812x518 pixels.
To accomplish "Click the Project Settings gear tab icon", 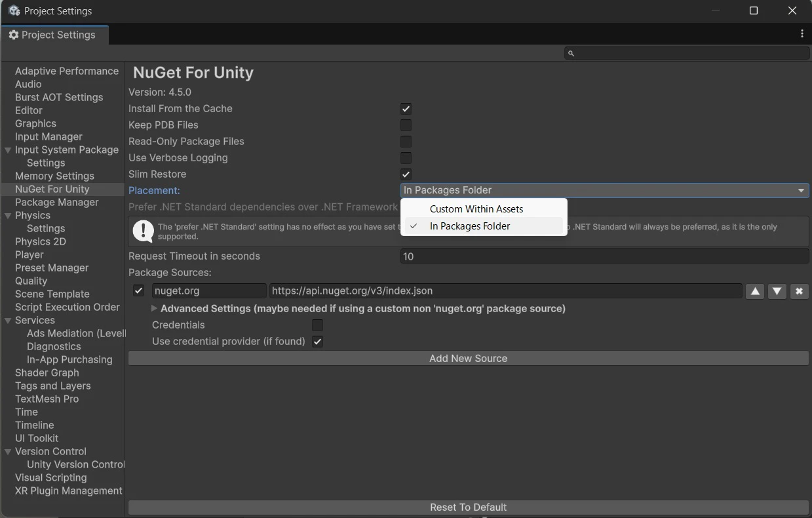I will 13,35.
